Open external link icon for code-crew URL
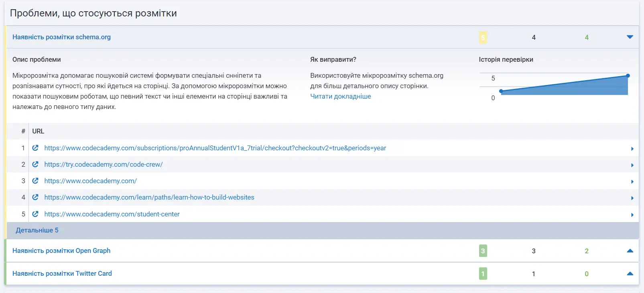Image resolution: width=644 pixels, height=293 pixels. click(35, 164)
